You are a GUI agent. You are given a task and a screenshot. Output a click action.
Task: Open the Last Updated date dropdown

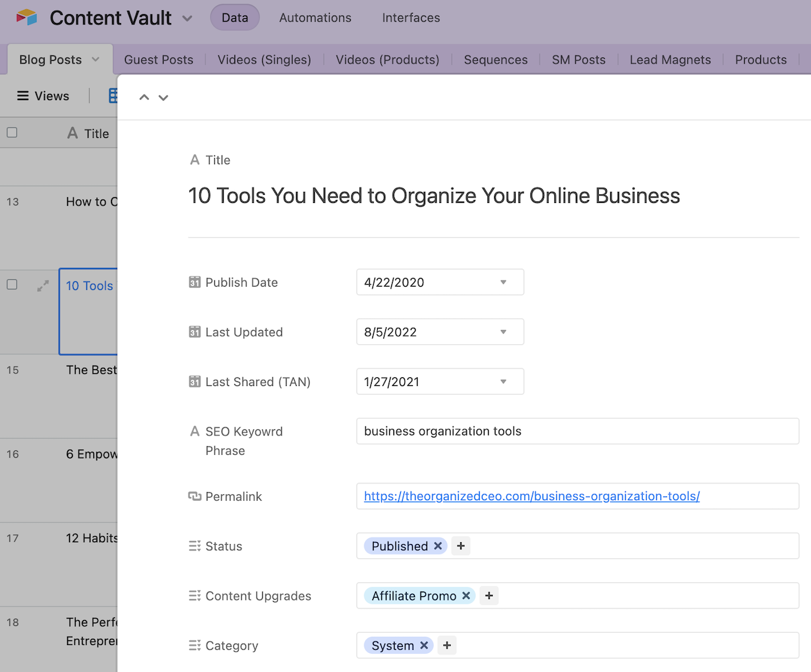503,332
